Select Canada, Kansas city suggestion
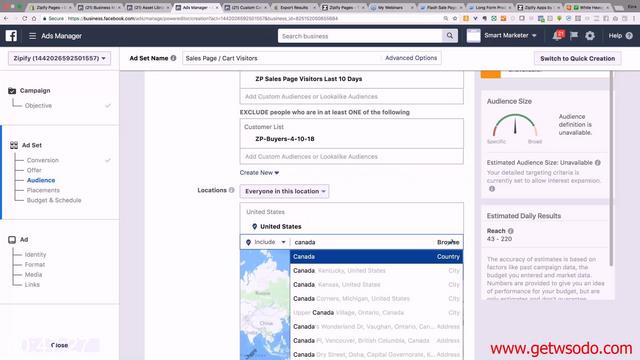The width and height of the screenshot is (640, 360). click(376, 284)
